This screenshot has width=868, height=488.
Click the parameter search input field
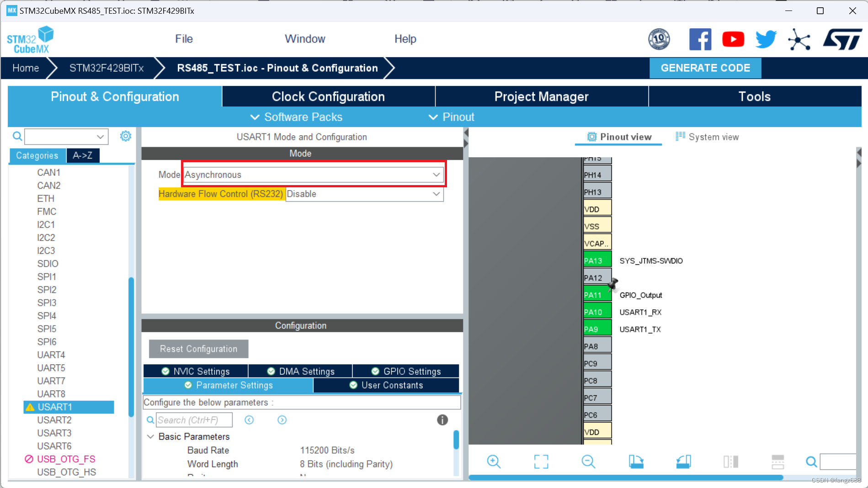click(194, 420)
